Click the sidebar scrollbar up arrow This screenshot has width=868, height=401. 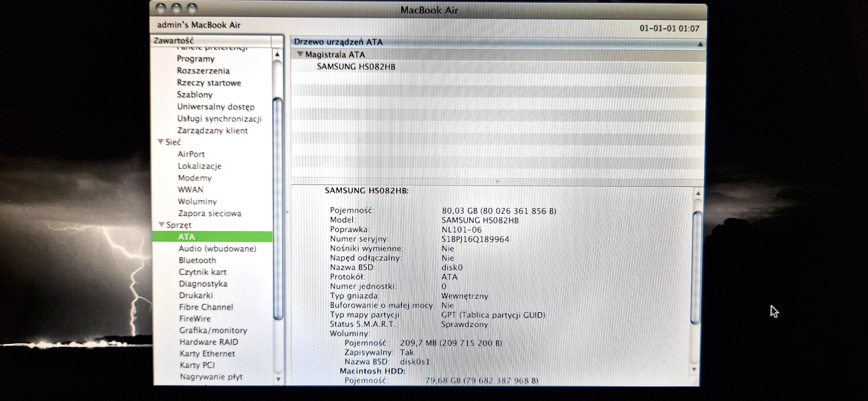click(x=277, y=54)
